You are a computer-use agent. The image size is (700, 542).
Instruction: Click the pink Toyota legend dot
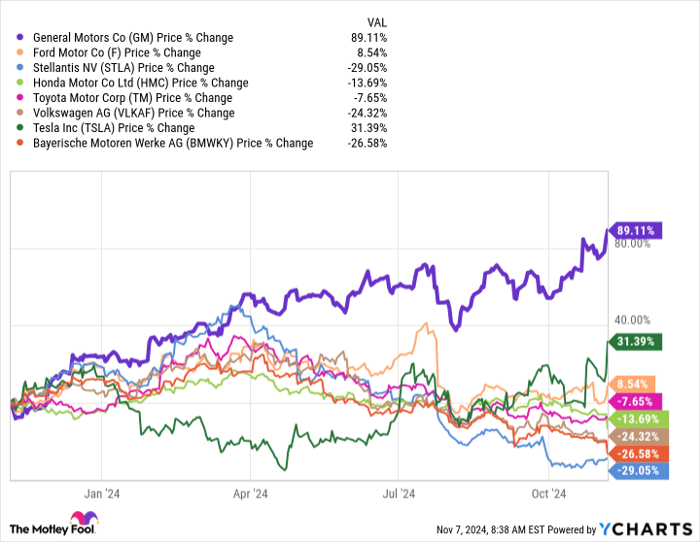click(21, 98)
